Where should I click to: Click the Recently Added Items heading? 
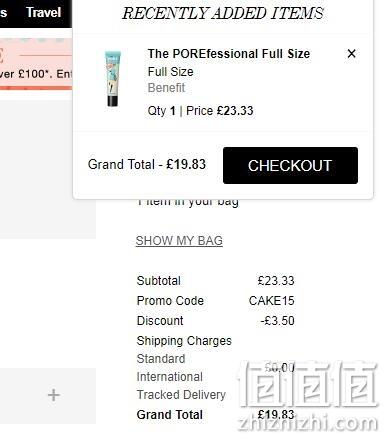(x=223, y=13)
